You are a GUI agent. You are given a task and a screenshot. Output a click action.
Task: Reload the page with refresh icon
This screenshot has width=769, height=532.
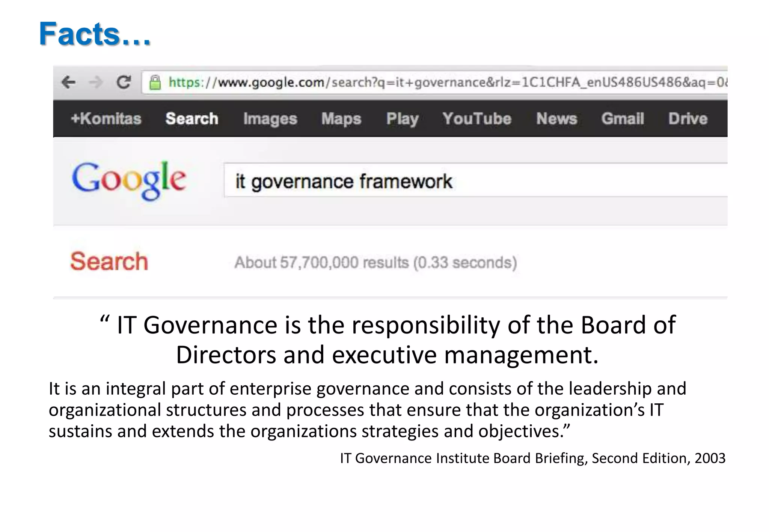(x=124, y=82)
